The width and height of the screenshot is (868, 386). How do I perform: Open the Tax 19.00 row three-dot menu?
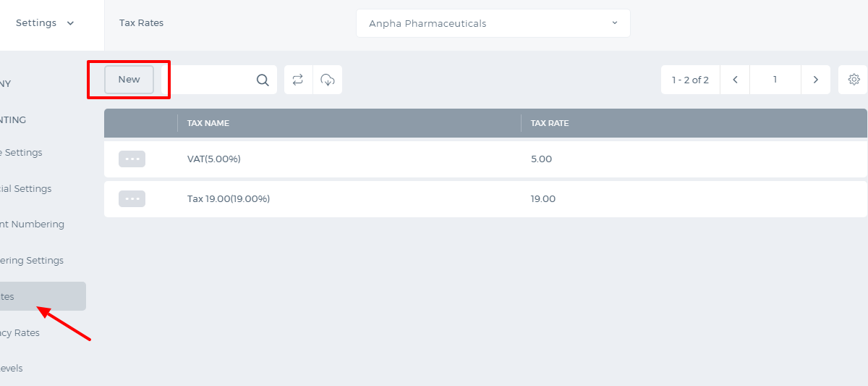[132, 198]
